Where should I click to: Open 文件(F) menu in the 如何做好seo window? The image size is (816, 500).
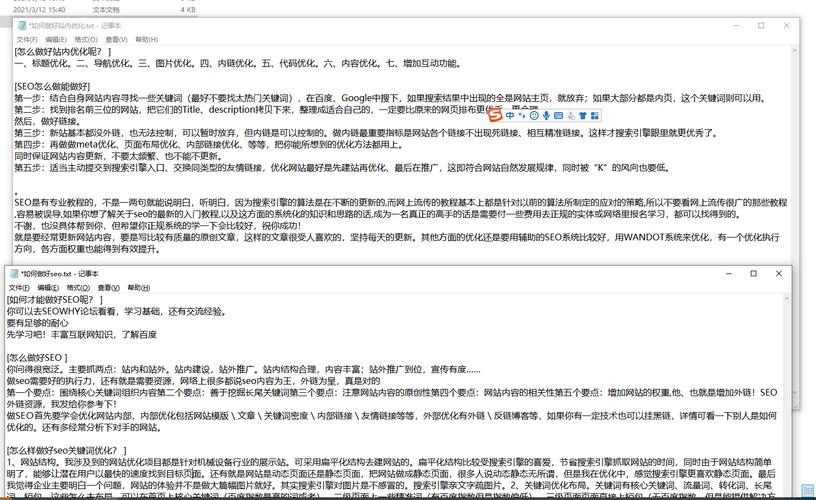[x=19, y=288]
